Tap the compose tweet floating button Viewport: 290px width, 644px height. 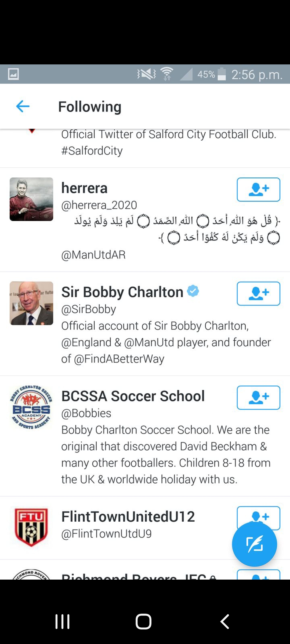[254, 544]
